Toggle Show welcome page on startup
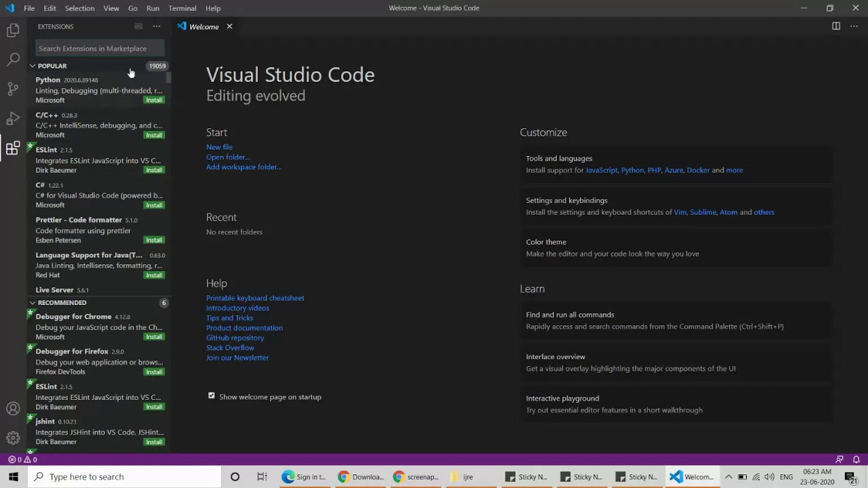This screenshot has width=868, height=488. pos(212,396)
